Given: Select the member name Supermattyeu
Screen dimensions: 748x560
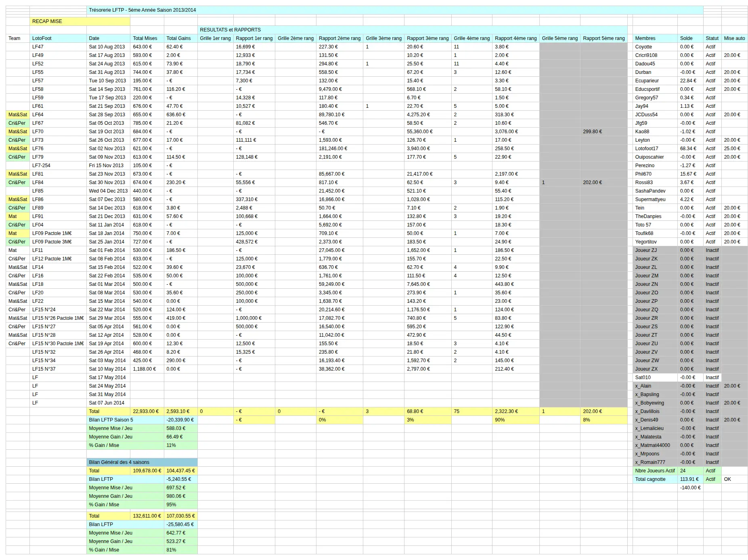Looking at the screenshot, I should click(655, 199).
